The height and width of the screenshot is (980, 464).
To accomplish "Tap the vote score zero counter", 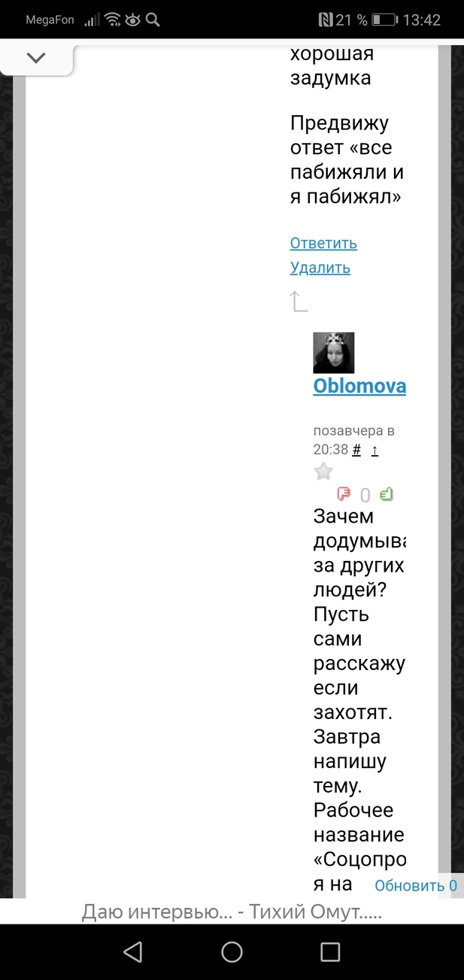I will pos(365,495).
